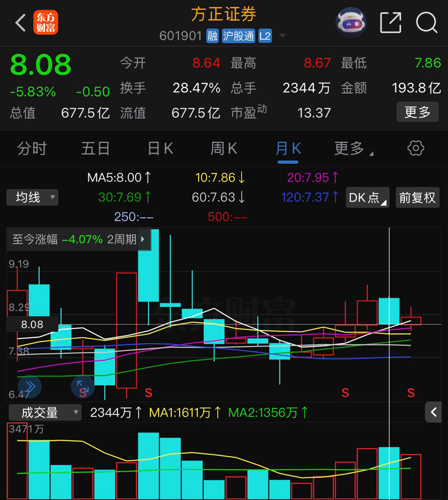Screen dimensions: 448x500
Task: Tap the 250:-- average label
Action: point(134,217)
